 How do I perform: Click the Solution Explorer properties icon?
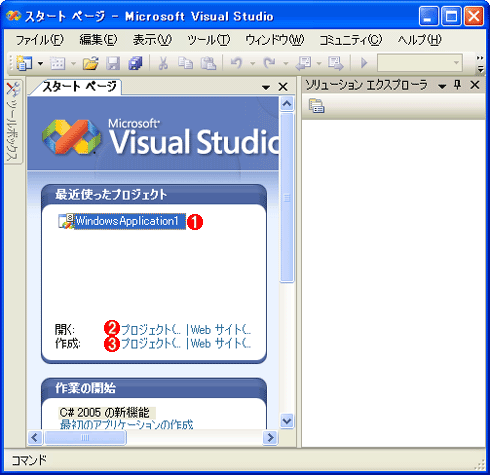click(x=316, y=106)
